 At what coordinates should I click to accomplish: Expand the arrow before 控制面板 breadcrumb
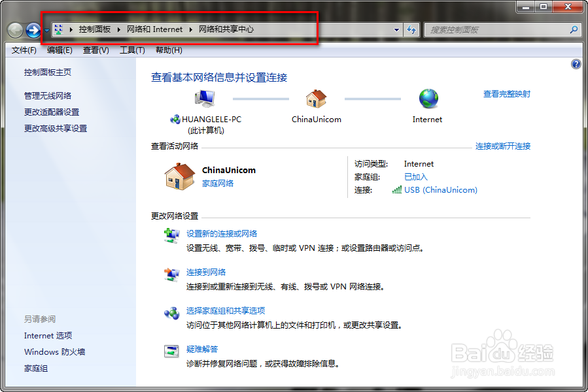click(x=71, y=29)
